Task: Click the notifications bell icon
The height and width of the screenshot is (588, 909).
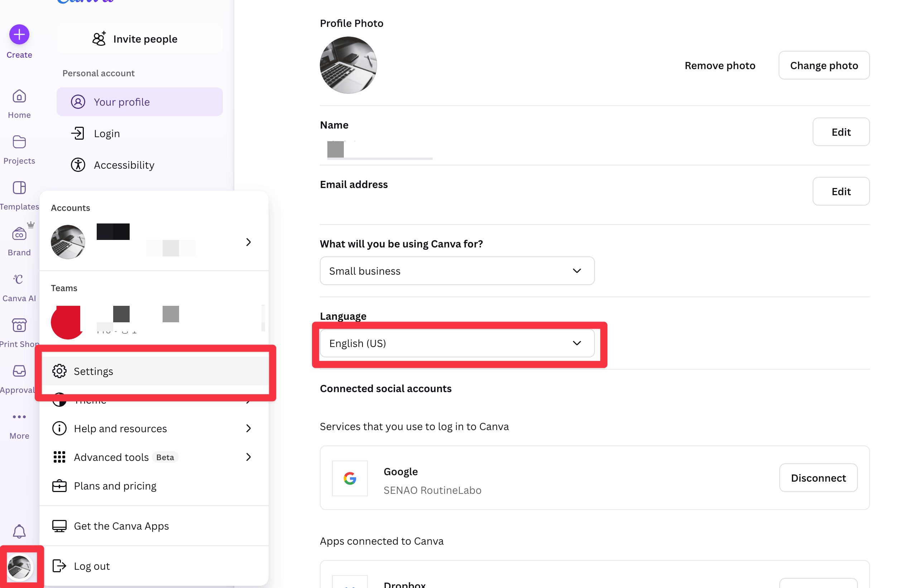Action: pos(19,531)
